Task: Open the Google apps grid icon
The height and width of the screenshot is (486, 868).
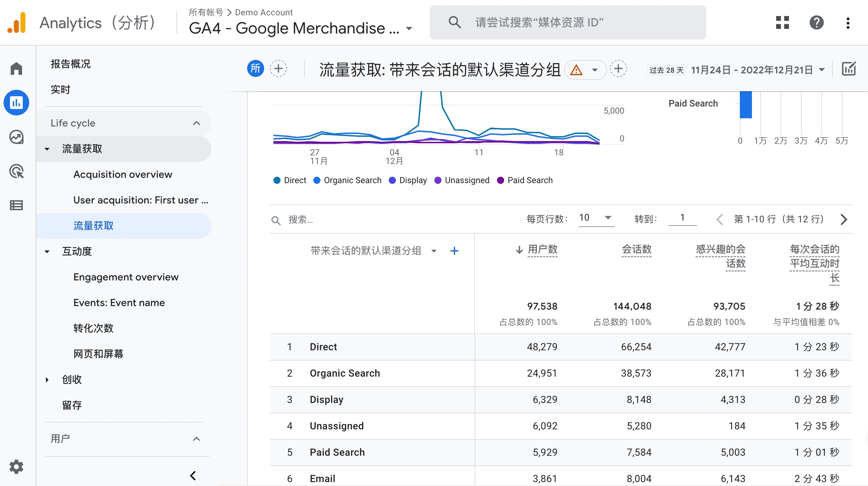Action: 782,22
